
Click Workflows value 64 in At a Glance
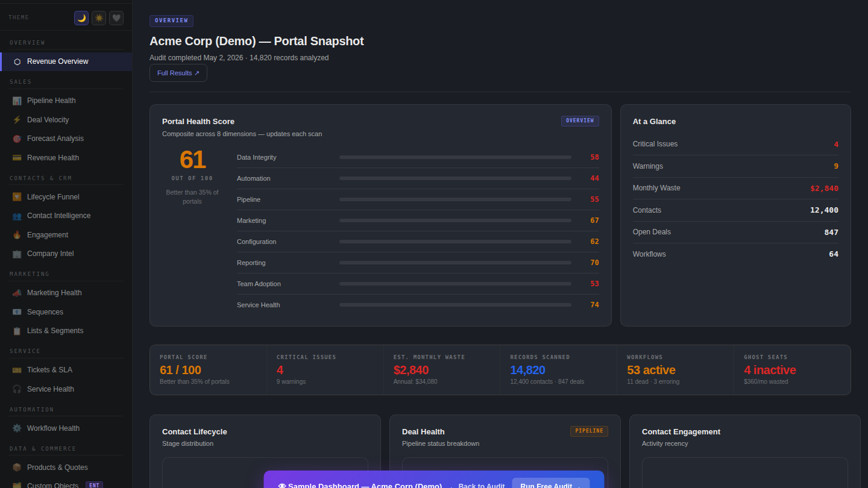834,254
